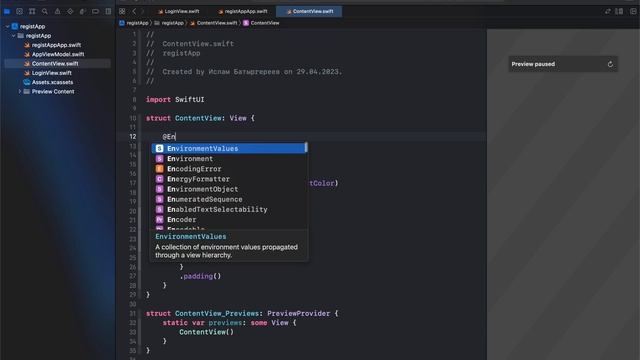This screenshot has height=360, width=640.
Task: Resume the paused preview with the refresh icon
Action: point(610,64)
